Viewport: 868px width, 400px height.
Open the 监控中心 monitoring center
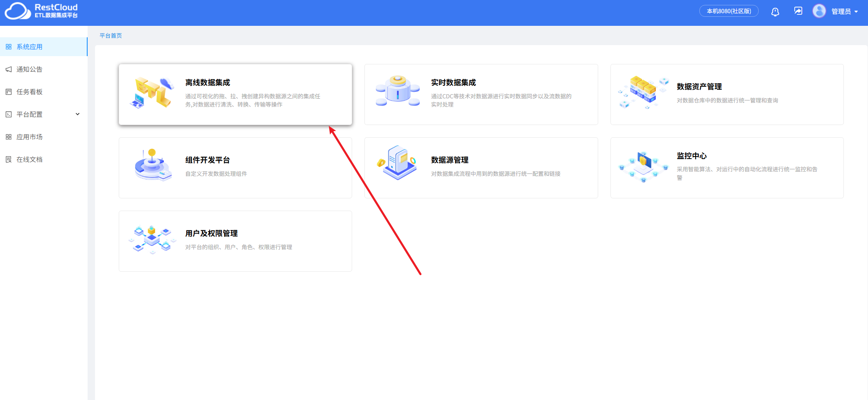click(x=726, y=167)
